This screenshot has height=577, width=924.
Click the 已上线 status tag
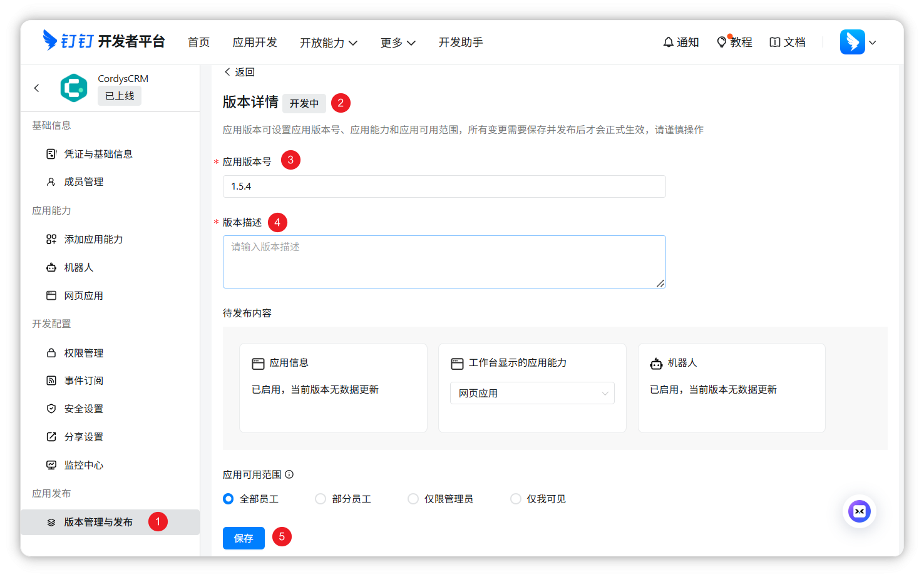(x=120, y=96)
